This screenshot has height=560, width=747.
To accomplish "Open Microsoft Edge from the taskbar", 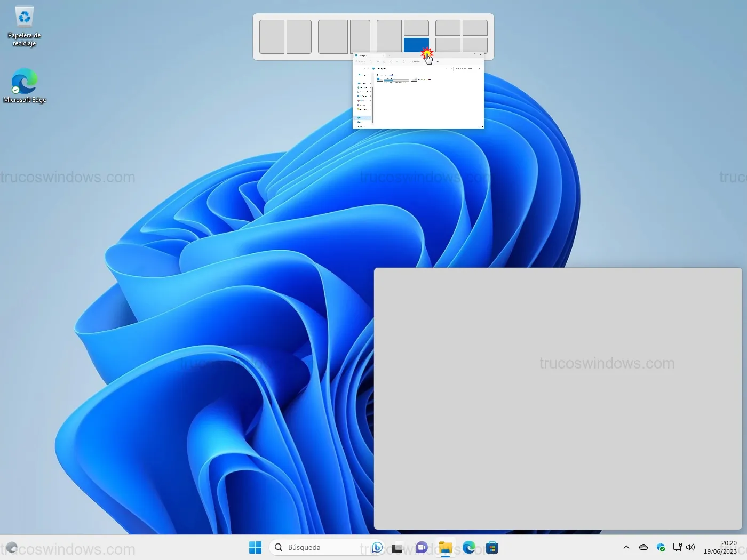I will point(469,548).
